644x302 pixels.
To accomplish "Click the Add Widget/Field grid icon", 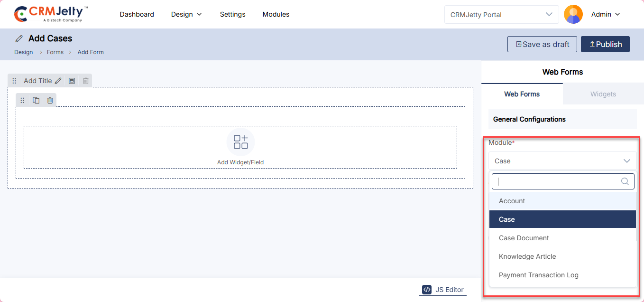I will 240,142.
